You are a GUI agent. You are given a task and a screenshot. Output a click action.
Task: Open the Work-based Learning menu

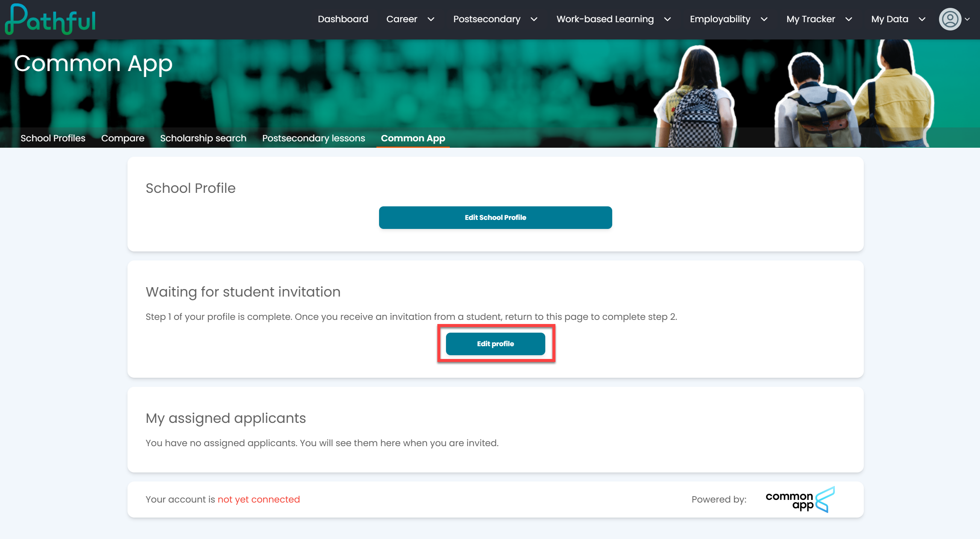click(605, 19)
